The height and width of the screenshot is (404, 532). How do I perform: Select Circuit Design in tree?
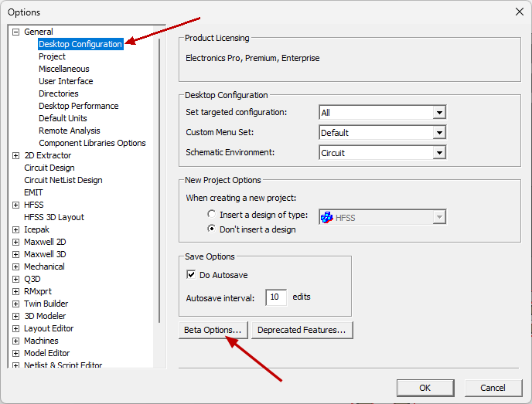(49, 168)
